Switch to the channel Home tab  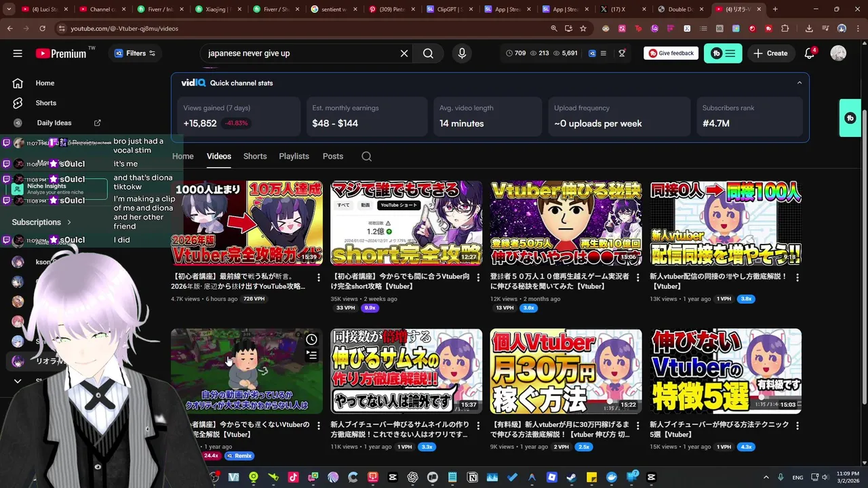pyautogui.click(x=183, y=156)
